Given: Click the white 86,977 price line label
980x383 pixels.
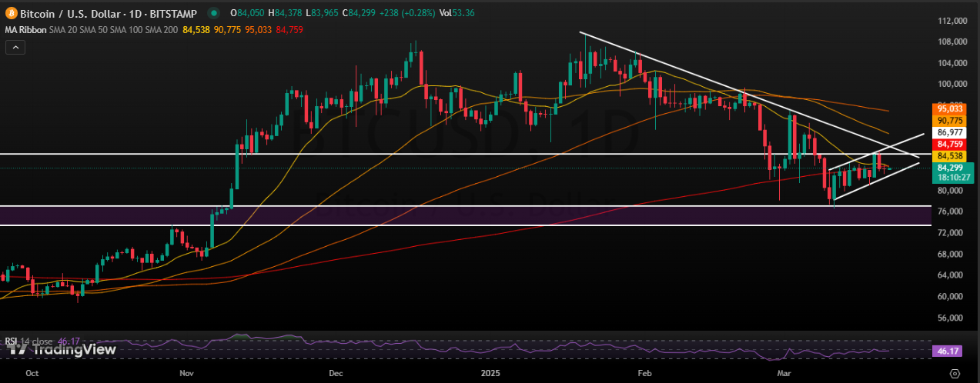Looking at the screenshot, I should pyautogui.click(x=949, y=132).
